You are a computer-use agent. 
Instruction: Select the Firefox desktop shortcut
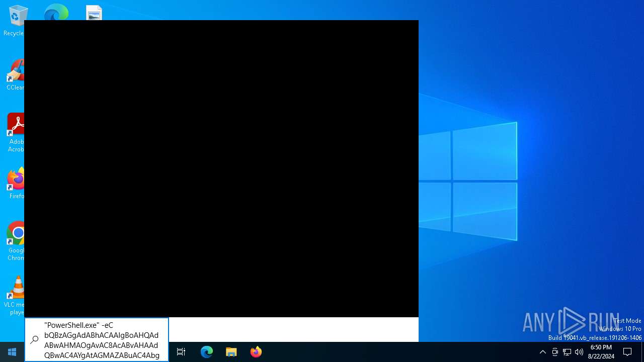tap(16, 184)
